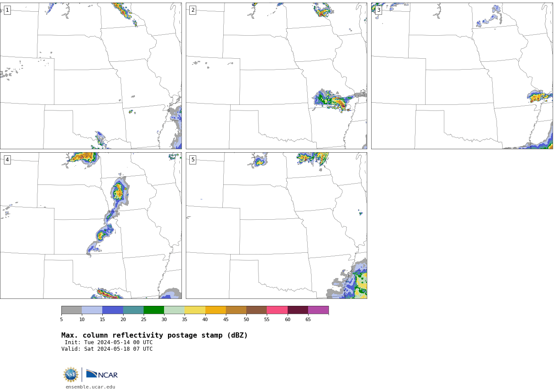Click the teal 20-25 dBZ swatch
557x392 pixels.
133,310
